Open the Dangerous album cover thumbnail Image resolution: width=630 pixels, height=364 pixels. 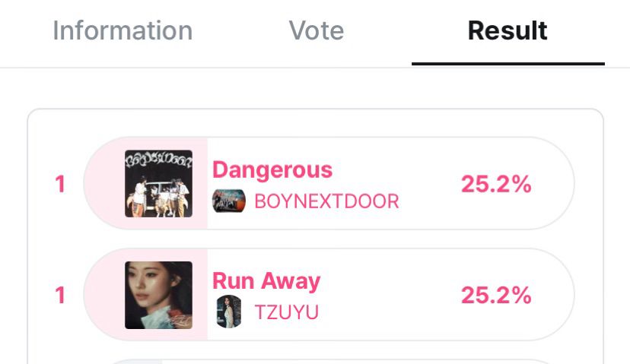158,183
